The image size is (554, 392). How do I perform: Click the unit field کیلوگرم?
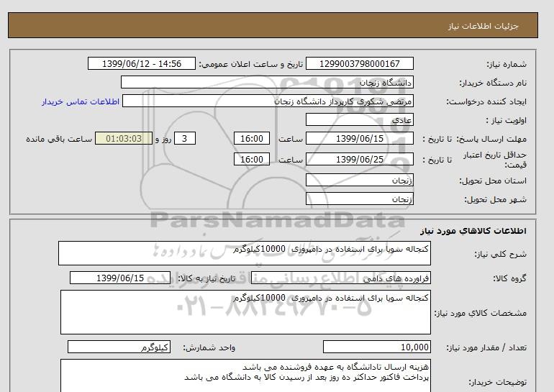119,347
